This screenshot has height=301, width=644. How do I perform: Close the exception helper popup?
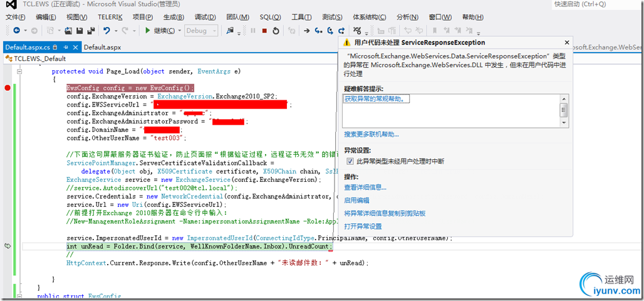point(567,43)
